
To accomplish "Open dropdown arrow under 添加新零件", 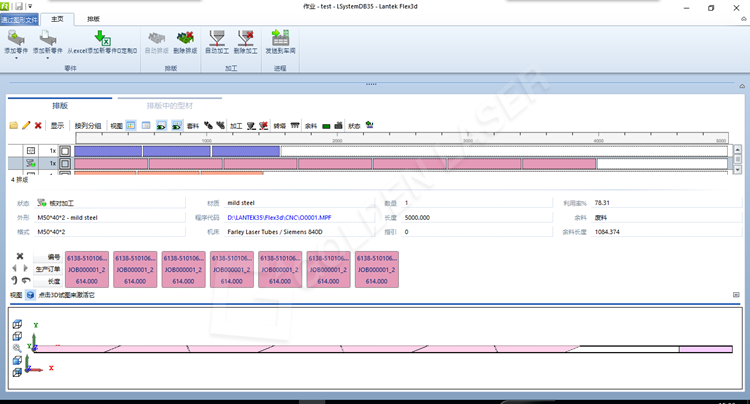I will coord(46,58).
